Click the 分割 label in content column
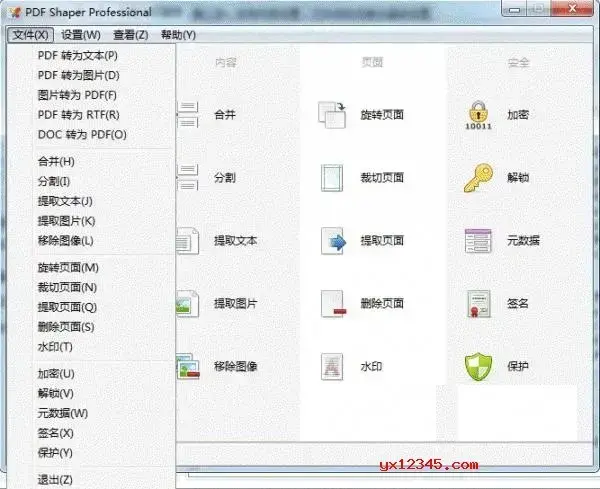This screenshot has width=600, height=489. click(225, 178)
